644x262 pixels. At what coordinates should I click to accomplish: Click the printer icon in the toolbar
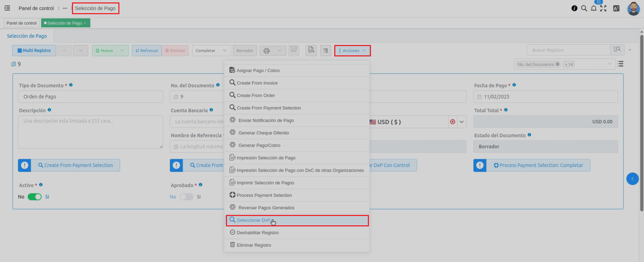[266, 51]
